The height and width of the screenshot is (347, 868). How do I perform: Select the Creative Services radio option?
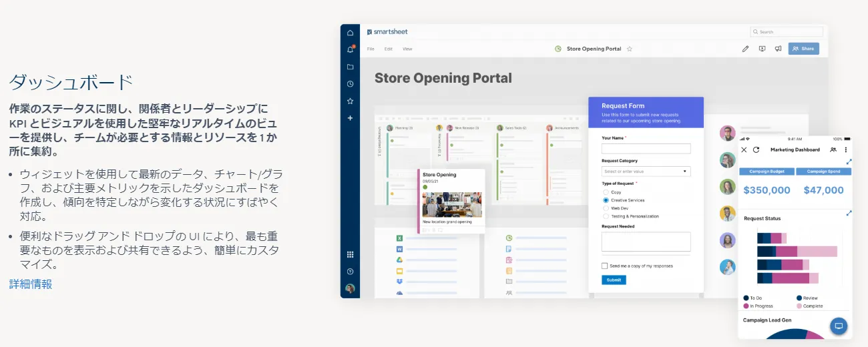pos(606,200)
